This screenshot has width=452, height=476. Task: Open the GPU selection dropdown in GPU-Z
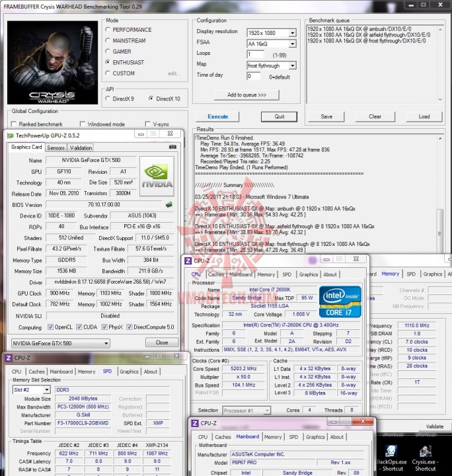(x=61, y=343)
